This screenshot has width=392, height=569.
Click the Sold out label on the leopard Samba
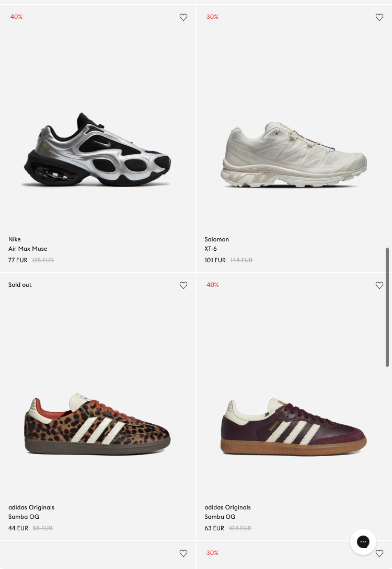pyautogui.click(x=20, y=285)
